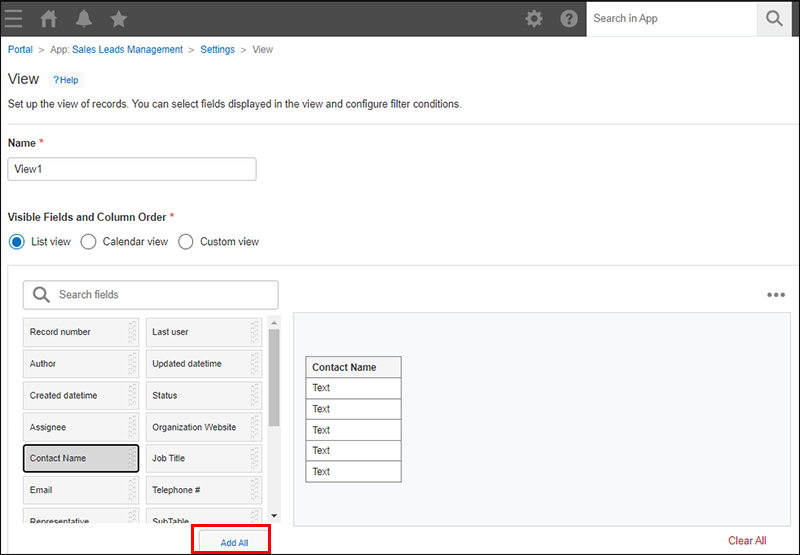The image size is (800, 555).
Task: Open the Help link beside View
Action: [65, 80]
